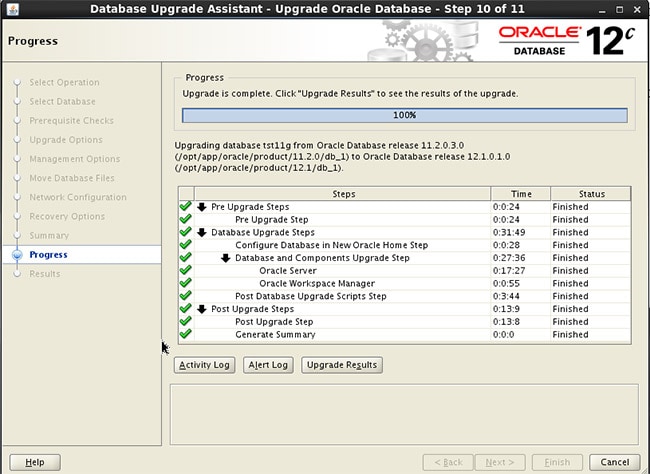
Task: Click the green checkmark beside Post Upgrade Step
Action: click(x=186, y=321)
